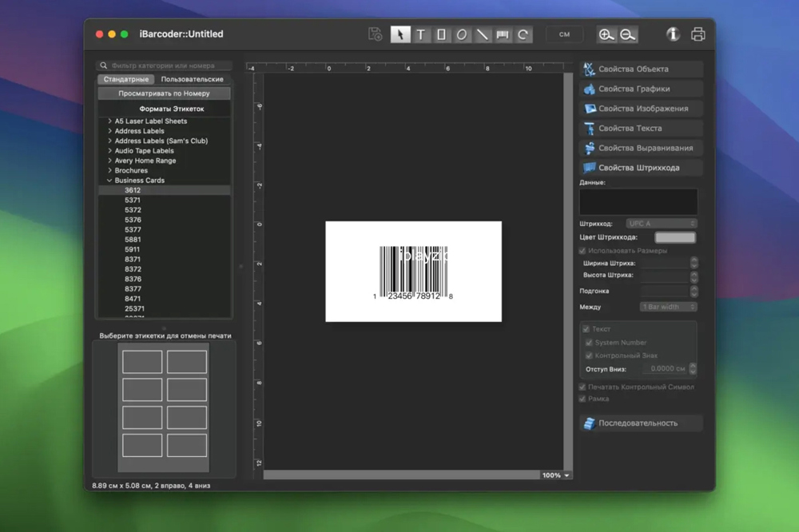Screen dimensions: 799x532
Task: Click the Отступ Вниз stepper arrows
Action: (x=693, y=369)
